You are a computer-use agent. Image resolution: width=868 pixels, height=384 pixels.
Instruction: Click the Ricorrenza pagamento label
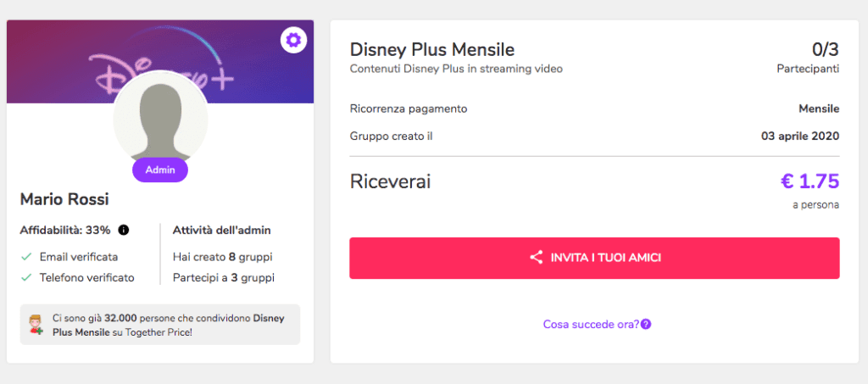[409, 109]
